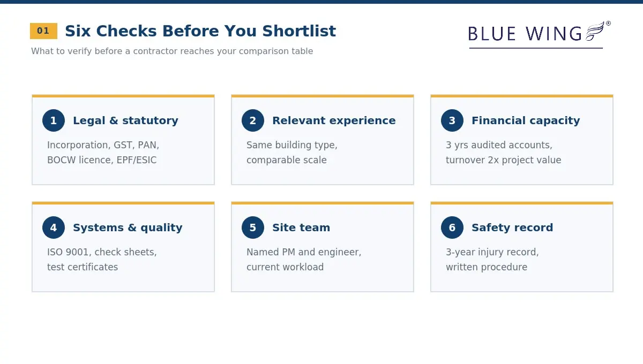Click the number 2 circle badge
The height and width of the screenshot is (364, 643).
coord(253,120)
